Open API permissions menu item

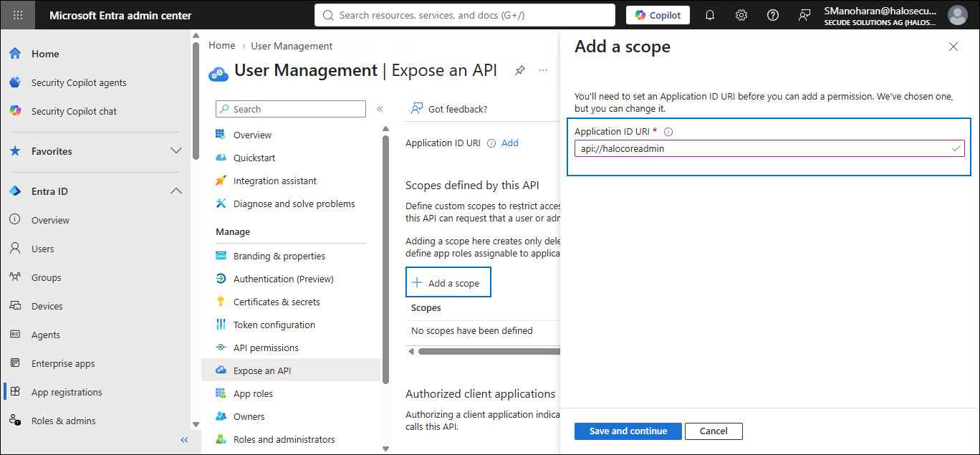266,348
